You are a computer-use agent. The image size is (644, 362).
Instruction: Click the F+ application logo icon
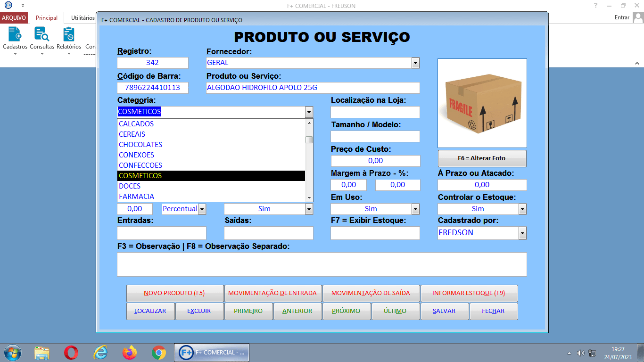click(8, 5)
